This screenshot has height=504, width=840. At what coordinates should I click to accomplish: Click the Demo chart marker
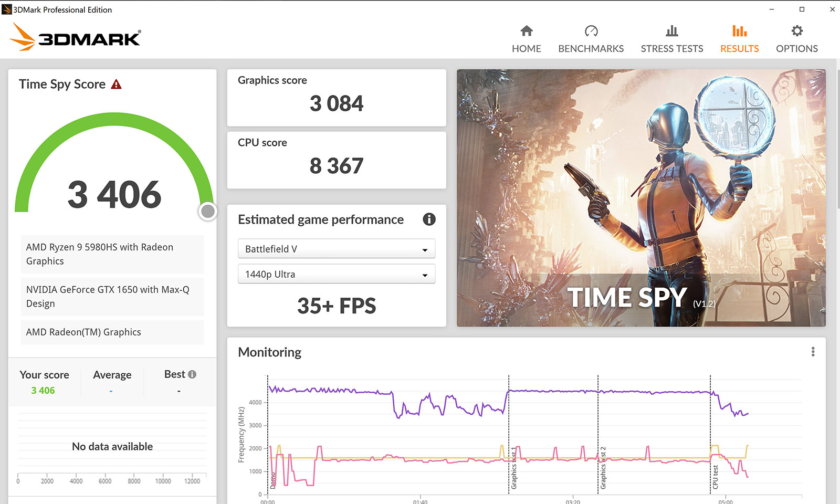coord(273,481)
